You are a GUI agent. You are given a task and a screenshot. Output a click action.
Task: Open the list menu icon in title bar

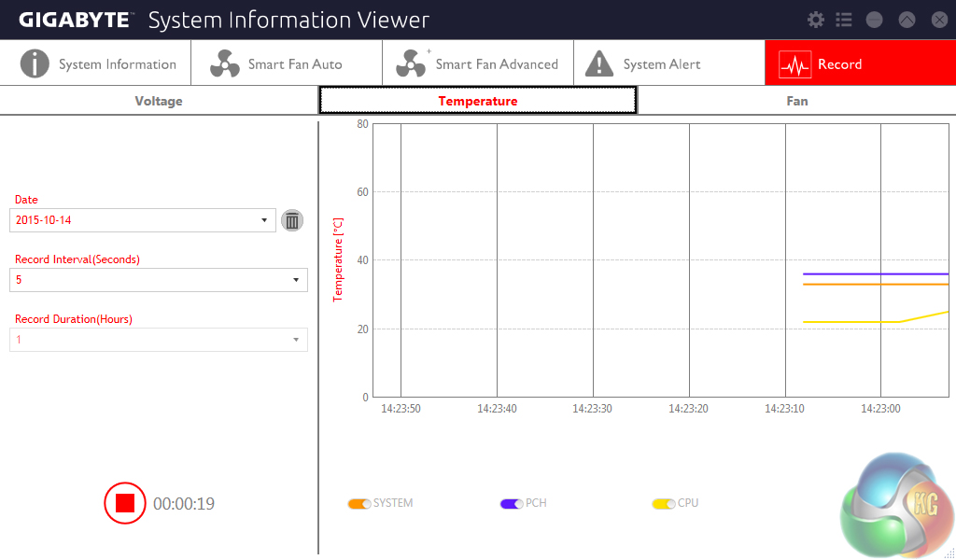[844, 20]
